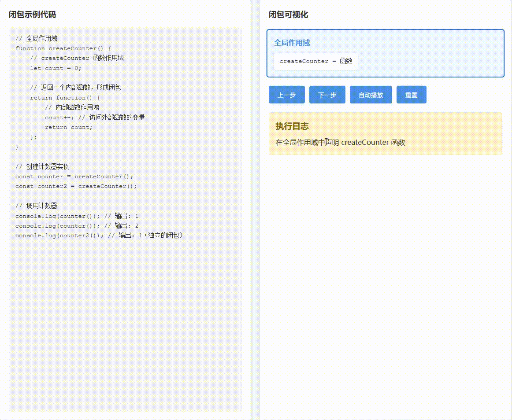Image resolution: width=512 pixels, height=420 pixels.
Task: Click the code line 'function createCounter() {'
Action: pos(63,48)
